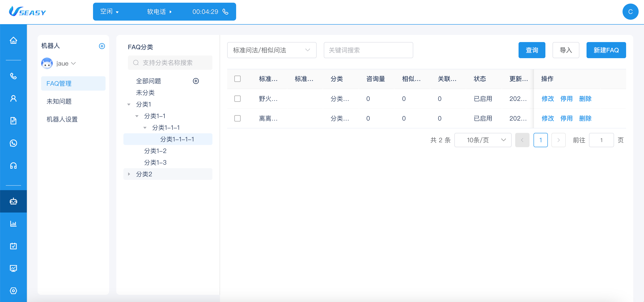Image resolution: width=644 pixels, height=302 pixels.
Task: Select page 1 in pagination
Action: (x=540, y=140)
